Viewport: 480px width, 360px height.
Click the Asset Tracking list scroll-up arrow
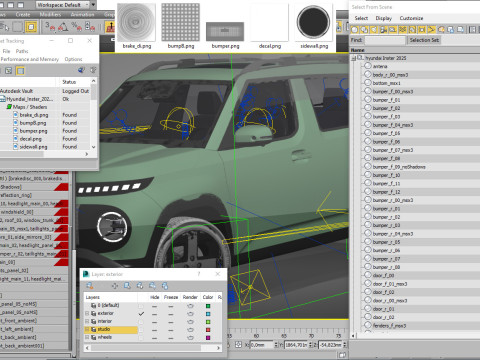click(94, 81)
